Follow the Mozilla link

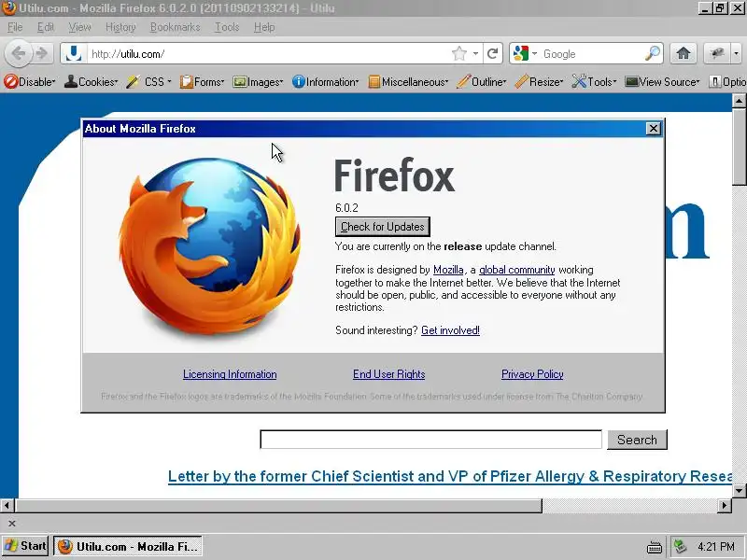tap(448, 270)
